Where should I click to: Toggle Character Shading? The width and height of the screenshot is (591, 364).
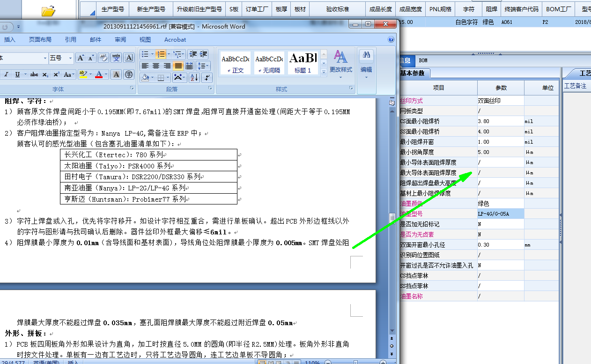pos(117,74)
